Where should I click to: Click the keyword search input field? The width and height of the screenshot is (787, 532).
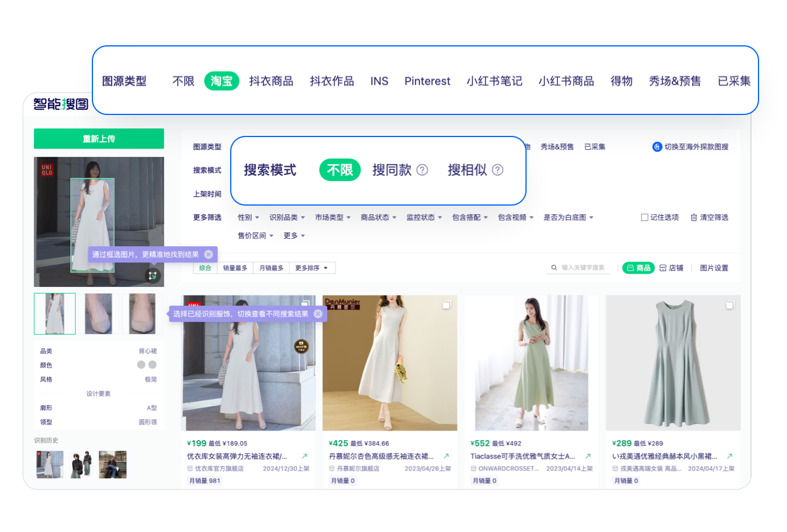[582, 268]
